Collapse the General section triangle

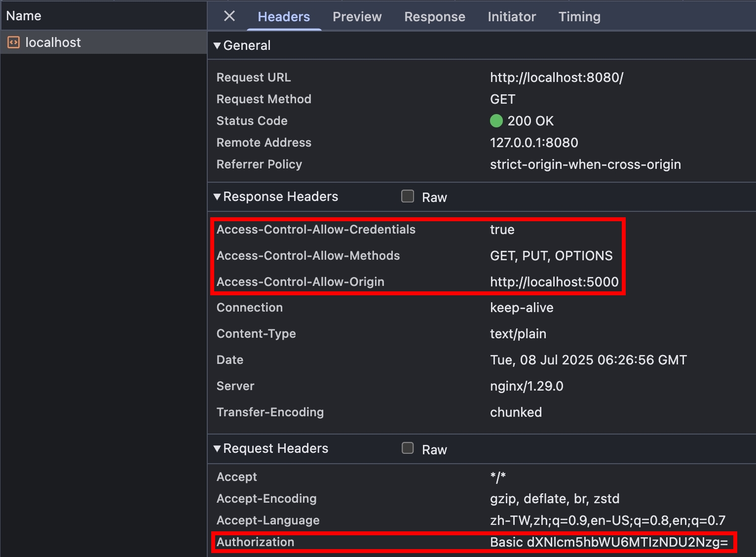tap(217, 45)
